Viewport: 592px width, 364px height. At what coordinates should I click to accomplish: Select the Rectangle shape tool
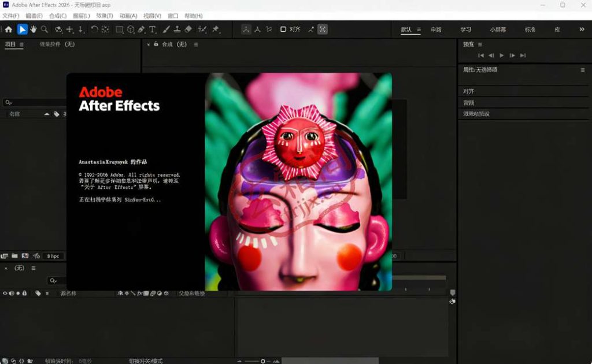119,29
